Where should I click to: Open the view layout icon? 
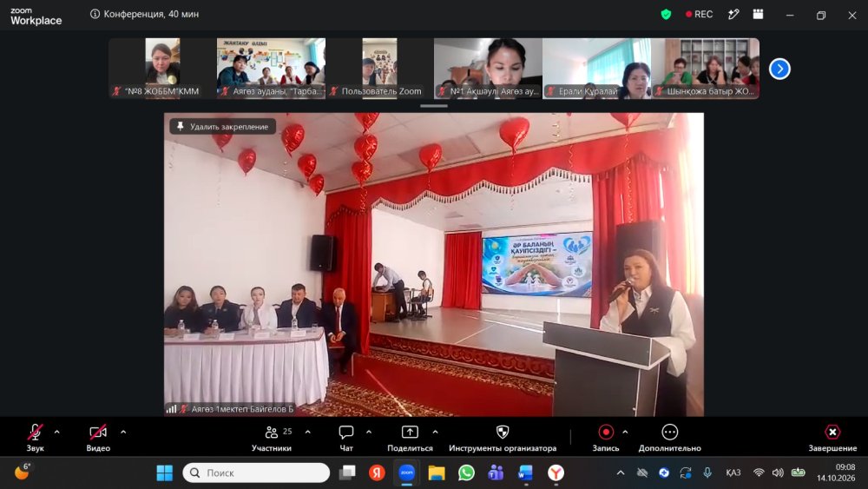click(x=758, y=15)
